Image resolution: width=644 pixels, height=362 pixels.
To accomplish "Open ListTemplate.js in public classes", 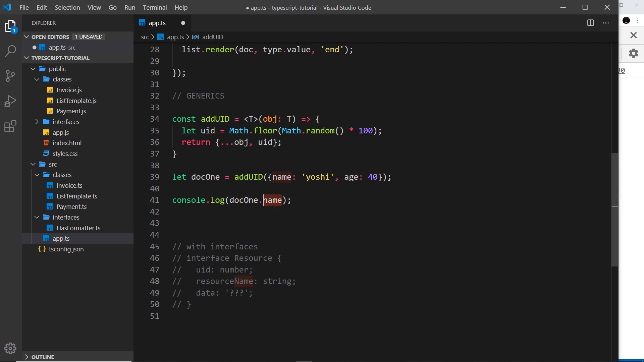I will [x=76, y=101].
